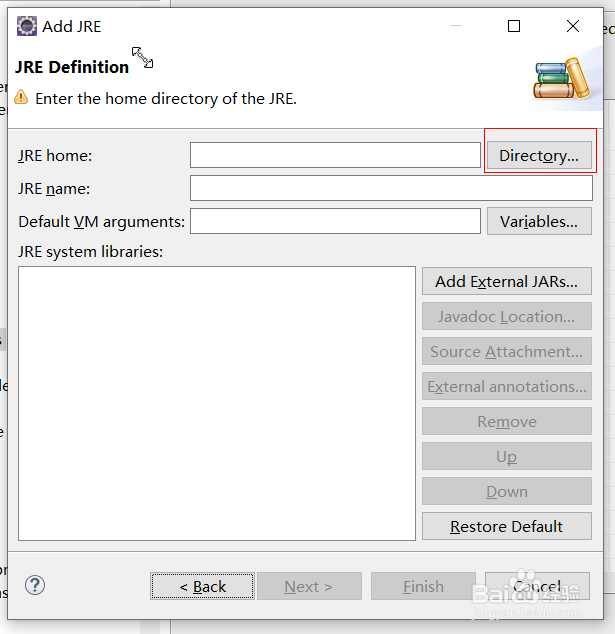Click the Next button
This screenshot has height=634, width=615.
point(308,586)
